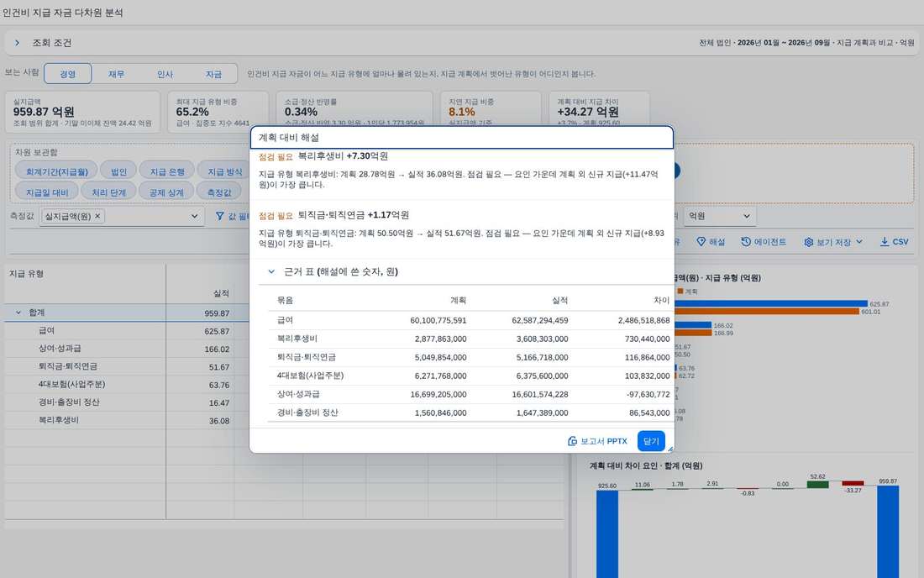
Task: Switch to the 자금 viewer tab
Action: point(213,74)
